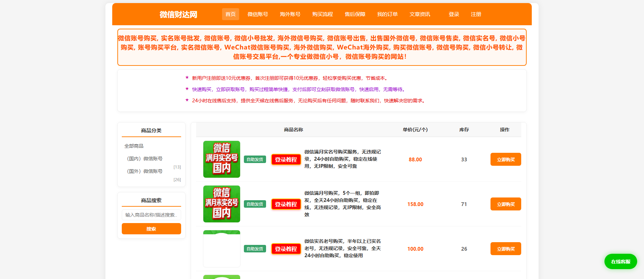The height and width of the screenshot is (279, 644).
Task: Select 全部商品 category
Action: (134, 146)
